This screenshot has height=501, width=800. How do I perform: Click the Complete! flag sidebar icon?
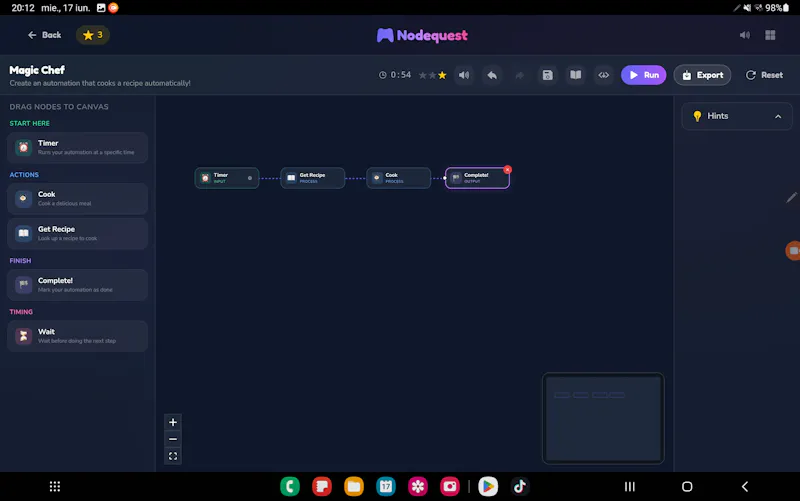coord(23,285)
